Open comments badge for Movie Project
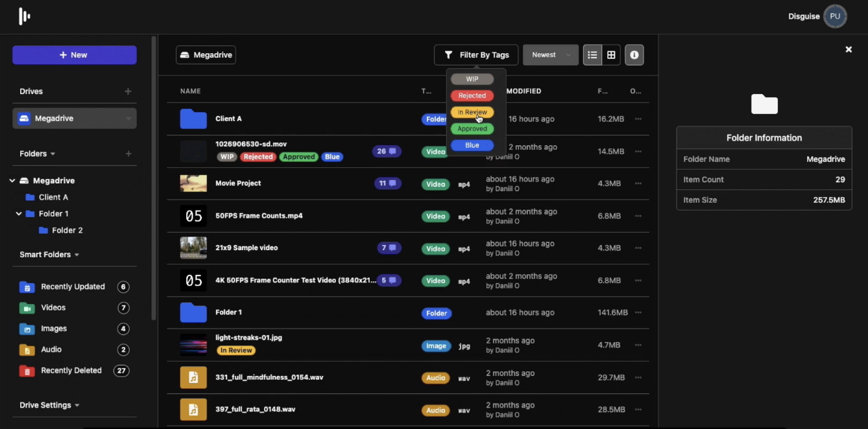 click(x=387, y=183)
